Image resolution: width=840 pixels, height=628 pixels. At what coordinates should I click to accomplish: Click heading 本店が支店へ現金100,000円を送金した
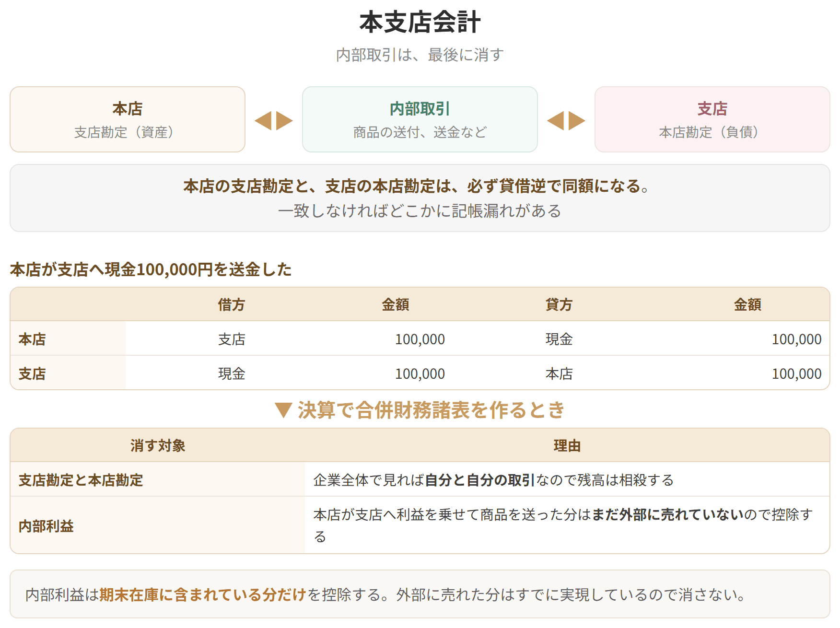(151, 269)
